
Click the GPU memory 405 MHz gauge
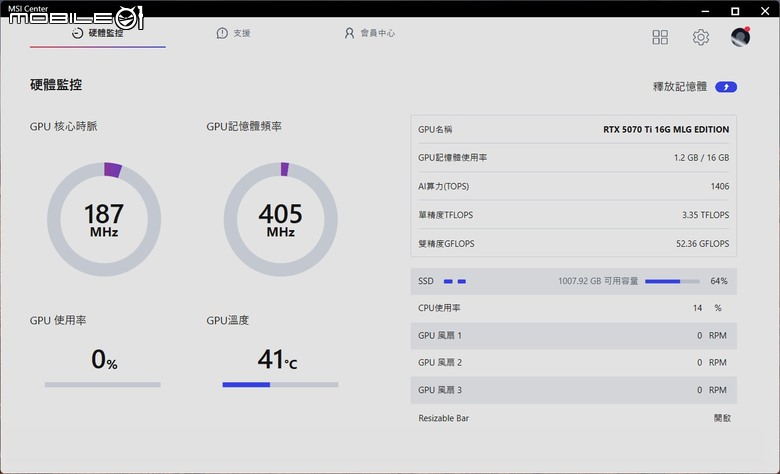coord(281,219)
